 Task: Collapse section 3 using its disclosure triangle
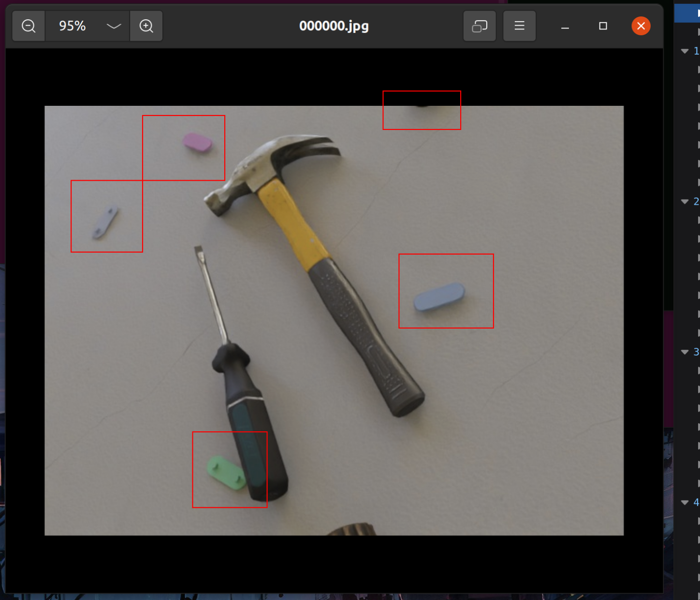tap(684, 352)
